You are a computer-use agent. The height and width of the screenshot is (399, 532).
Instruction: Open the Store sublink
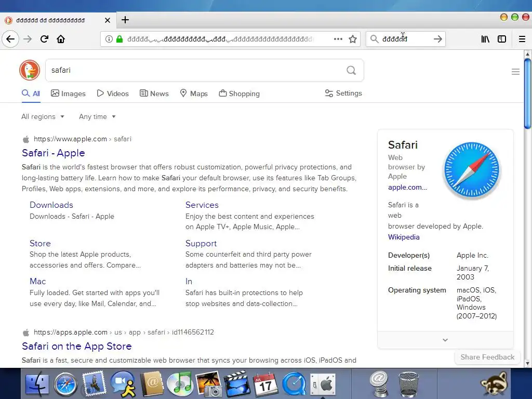[40, 243]
